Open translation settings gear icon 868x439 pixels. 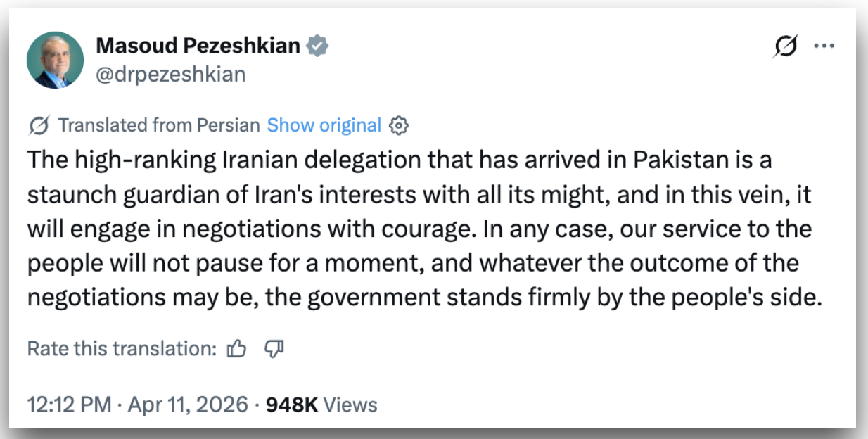(x=399, y=126)
